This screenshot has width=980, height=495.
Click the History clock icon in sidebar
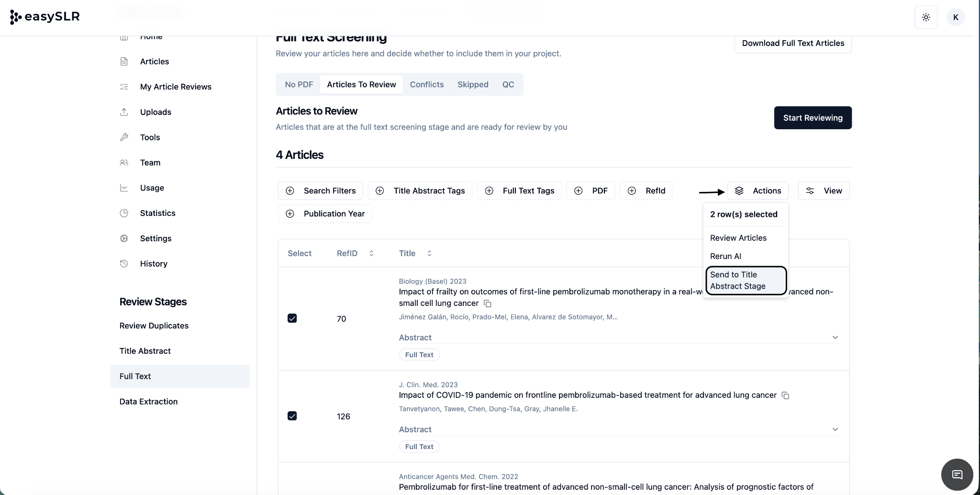[x=124, y=264]
